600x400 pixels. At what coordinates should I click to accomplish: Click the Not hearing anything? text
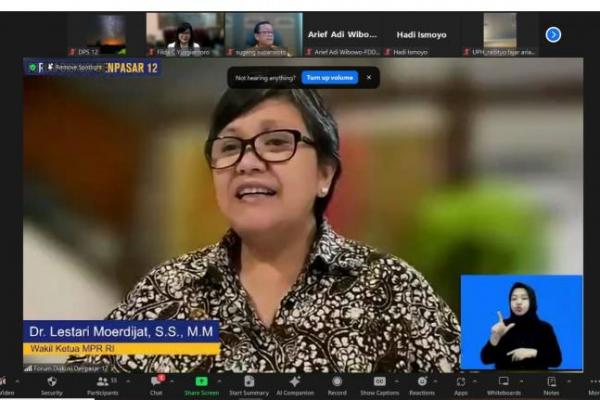(x=265, y=78)
